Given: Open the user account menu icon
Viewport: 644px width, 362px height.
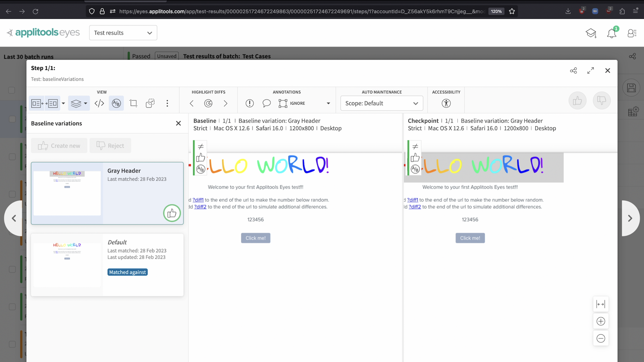Looking at the screenshot, I should tap(632, 33).
